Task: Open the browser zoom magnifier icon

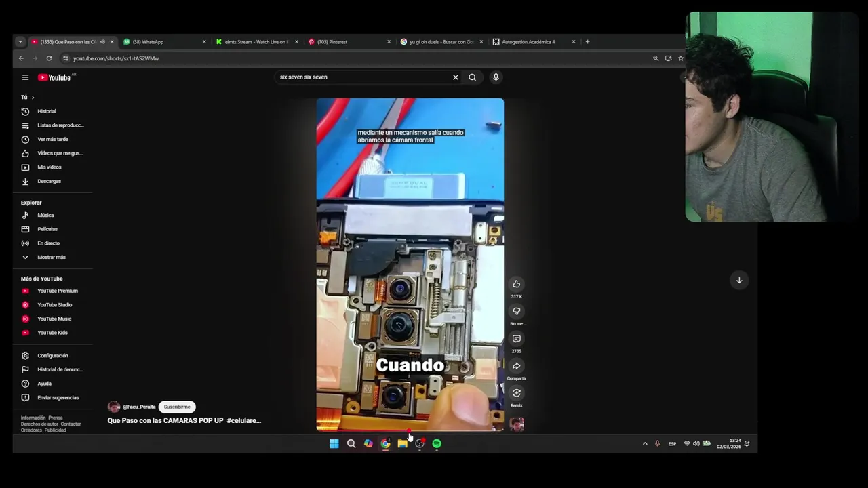Action: [x=656, y=58]
